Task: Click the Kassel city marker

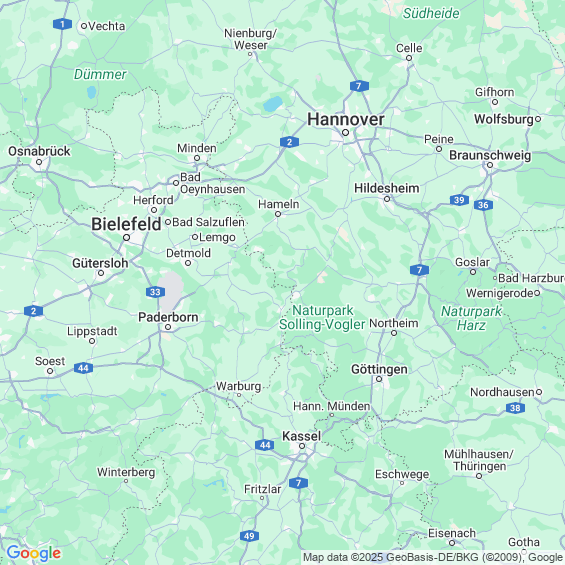Action: click(302, 446)
